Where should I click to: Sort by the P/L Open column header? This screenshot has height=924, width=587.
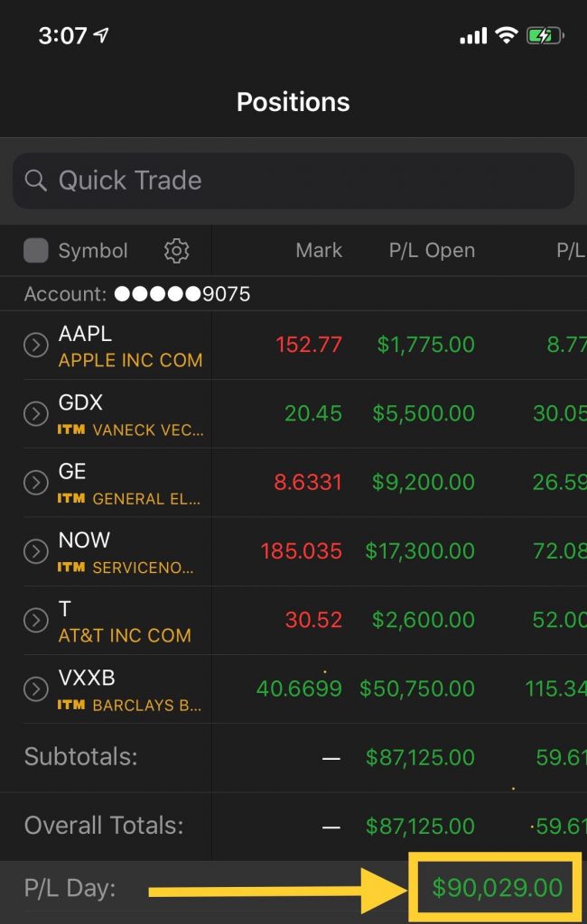click(x=432, y=251)
